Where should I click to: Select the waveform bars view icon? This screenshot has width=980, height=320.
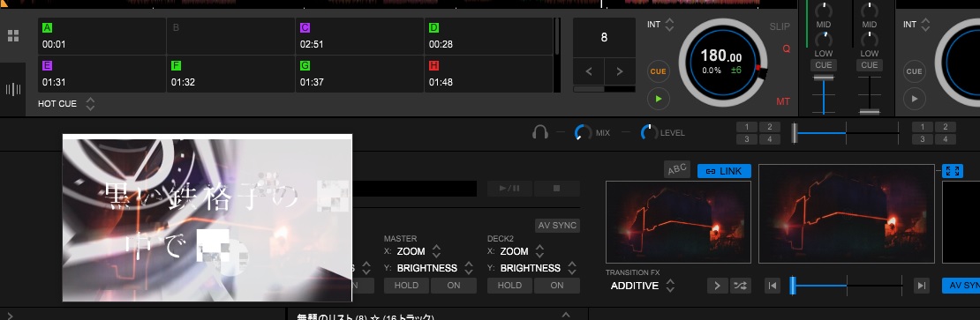click(12, 89)
